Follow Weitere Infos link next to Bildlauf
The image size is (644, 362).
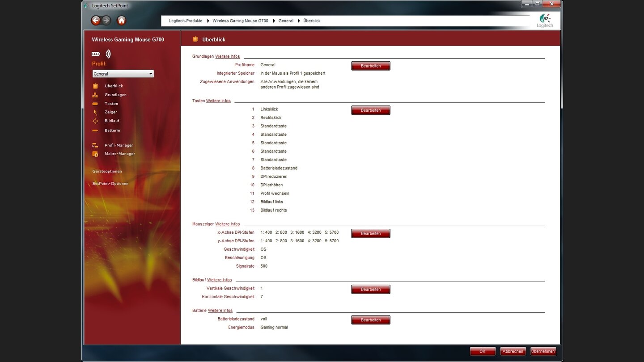(x=220, y=280)
